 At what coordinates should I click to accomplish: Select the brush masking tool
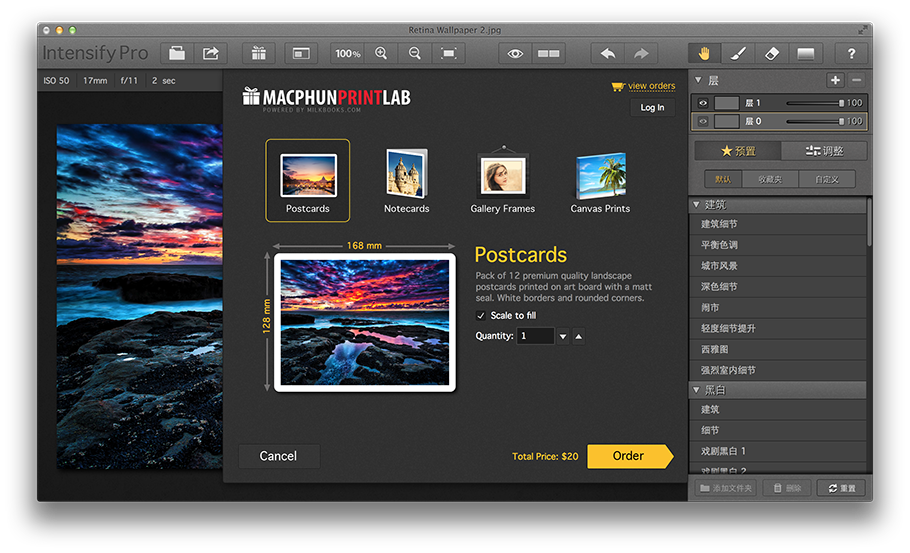738,53
